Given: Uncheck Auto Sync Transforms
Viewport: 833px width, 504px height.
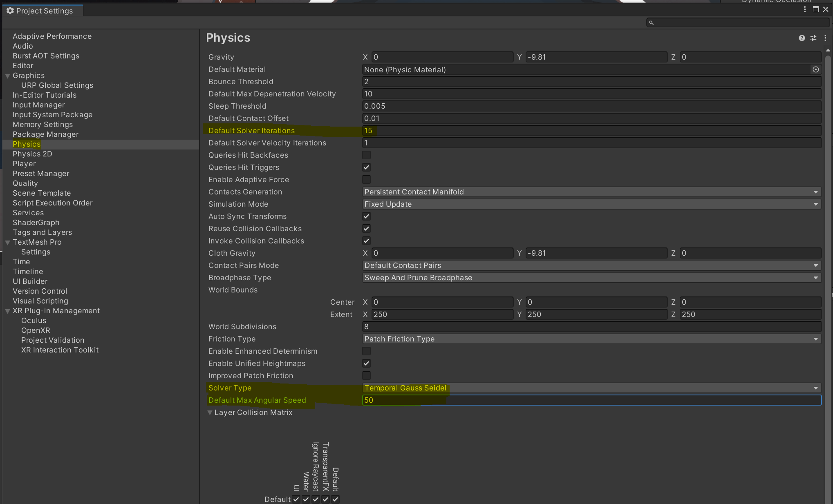Looking at the screenshot, I should point(366,216).
